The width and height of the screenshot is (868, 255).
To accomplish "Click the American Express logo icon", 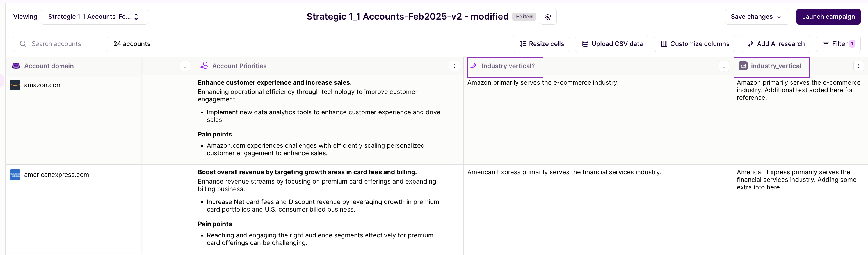I will click(x=15, y=175).
